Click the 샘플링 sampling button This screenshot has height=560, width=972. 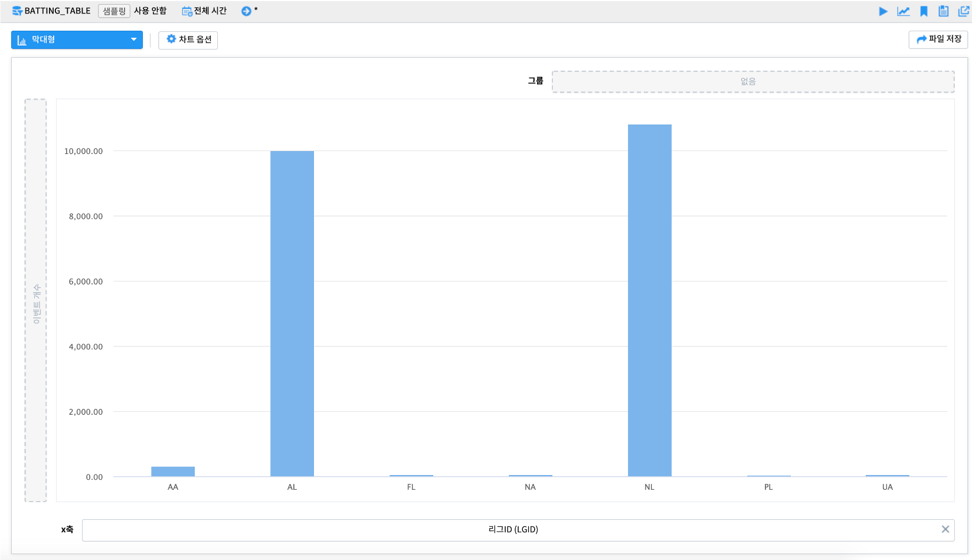(x=114, y=11)
